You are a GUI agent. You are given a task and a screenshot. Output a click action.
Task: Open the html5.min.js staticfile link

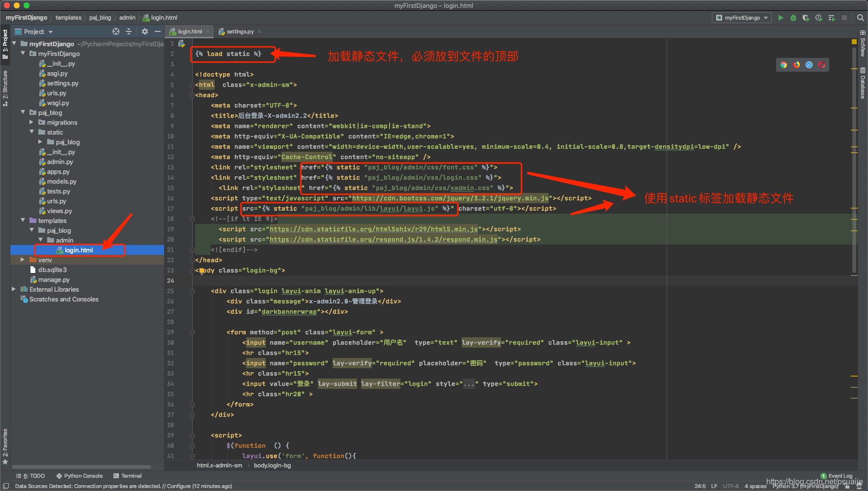(x=374, y=229)
